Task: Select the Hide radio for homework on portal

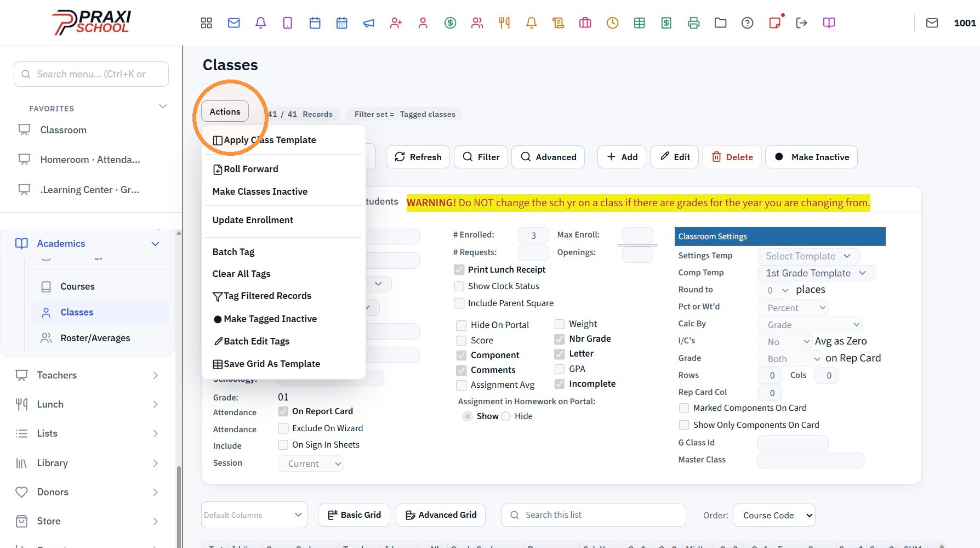Action: (506, 416)
